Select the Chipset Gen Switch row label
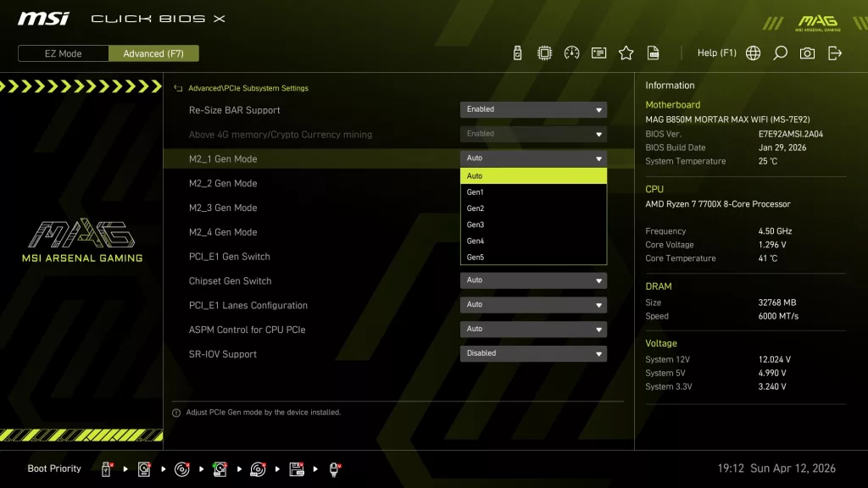The image size is (868, 488). click(230, 280)
